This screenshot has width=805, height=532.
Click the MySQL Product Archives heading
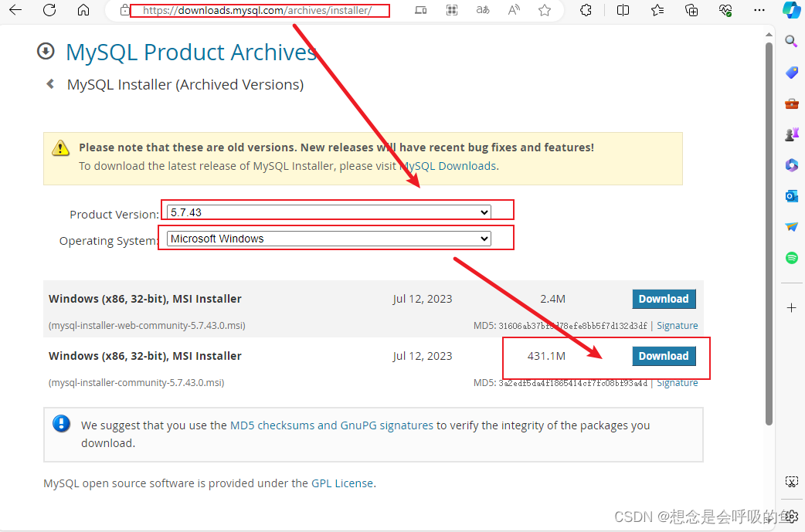192,53
